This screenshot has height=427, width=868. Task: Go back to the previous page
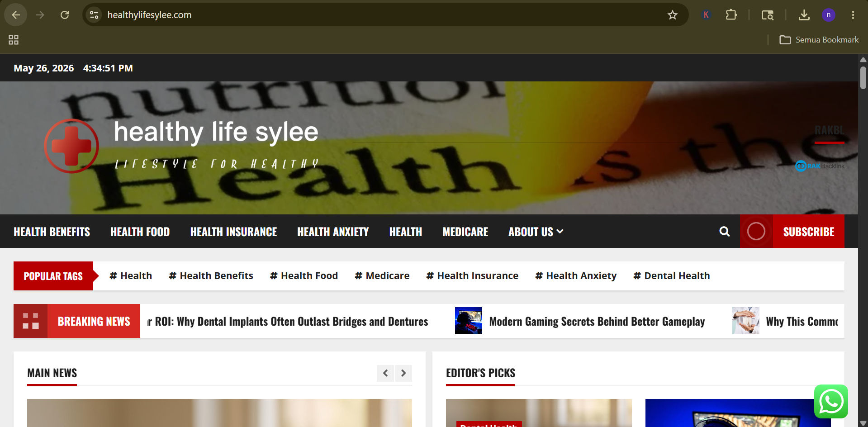16,15
